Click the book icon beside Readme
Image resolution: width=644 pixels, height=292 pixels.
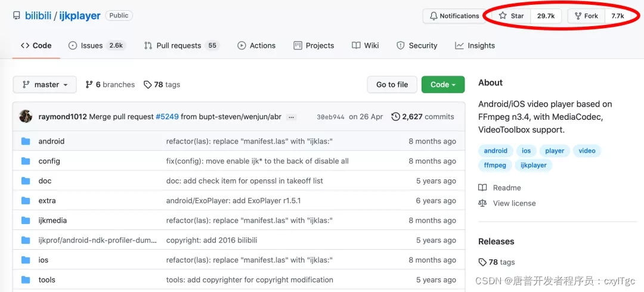[482, 188]
